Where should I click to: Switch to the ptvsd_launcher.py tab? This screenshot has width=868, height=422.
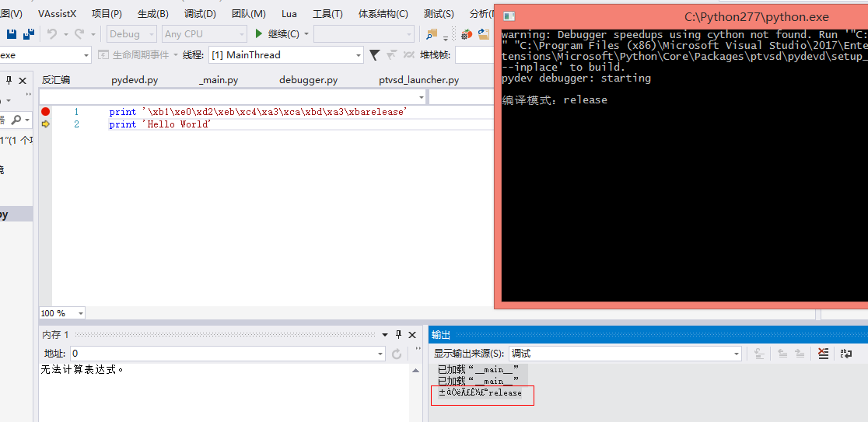[x=419, y=80]
